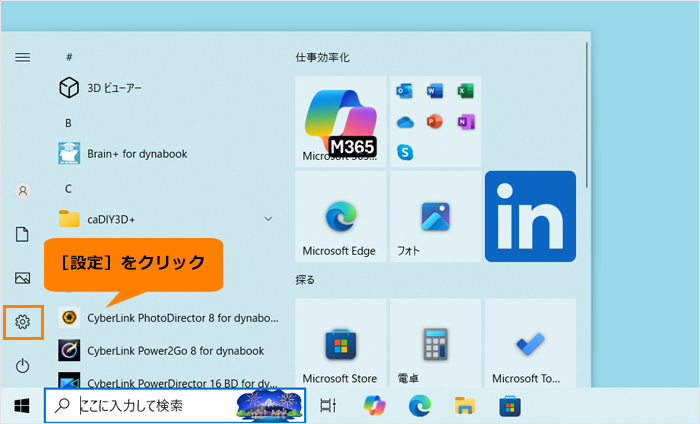This screenshot has height=424, width=700.
Task: Launch CyberLink PhotoDirector 8 for dynabook
Action: (168, 318)
